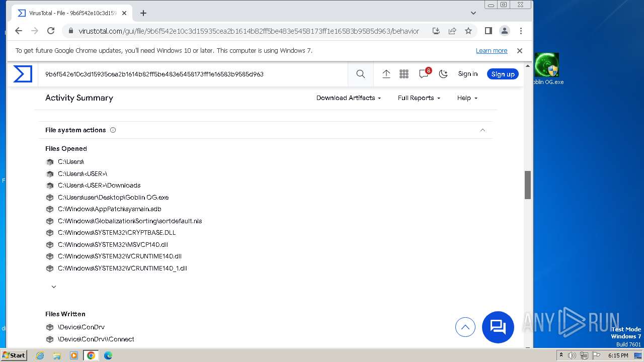
Task: Click the share page icon
Action: (x=452, y=31)
